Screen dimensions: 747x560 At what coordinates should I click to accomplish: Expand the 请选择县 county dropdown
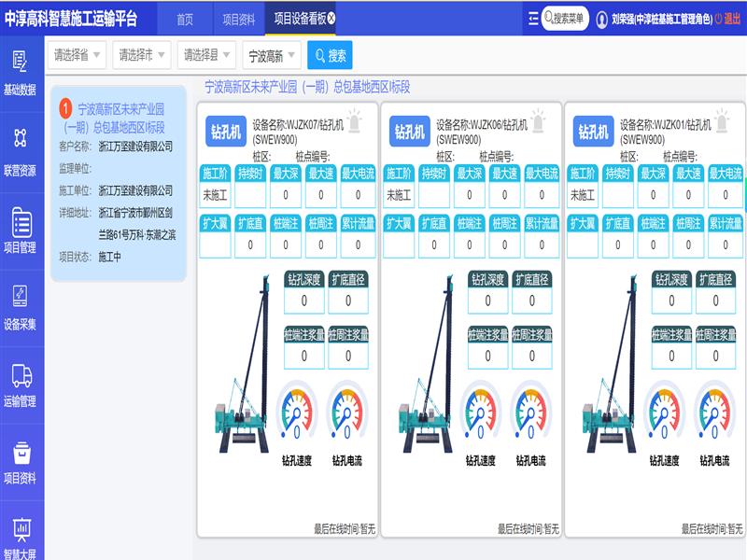click(x=206, y=55)
